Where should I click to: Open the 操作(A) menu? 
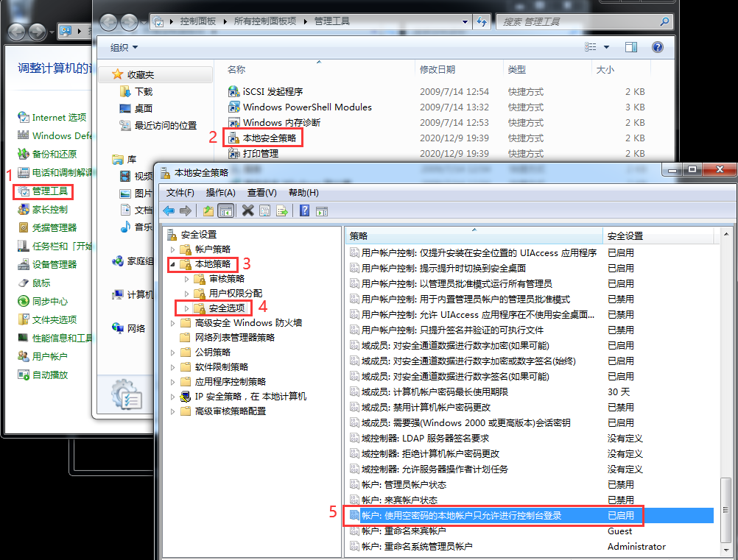click(x=221, y=193)
